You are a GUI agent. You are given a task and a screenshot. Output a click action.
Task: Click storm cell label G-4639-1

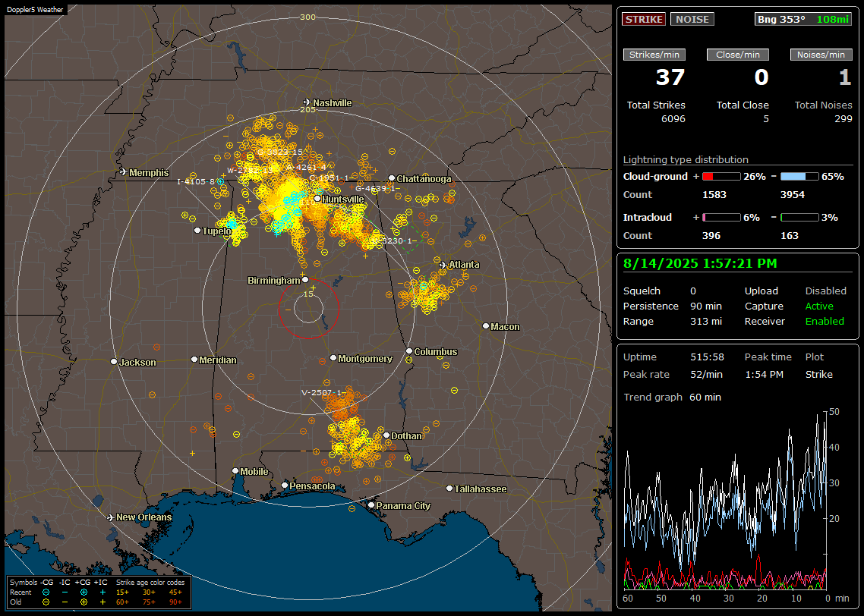pos(374,188)
